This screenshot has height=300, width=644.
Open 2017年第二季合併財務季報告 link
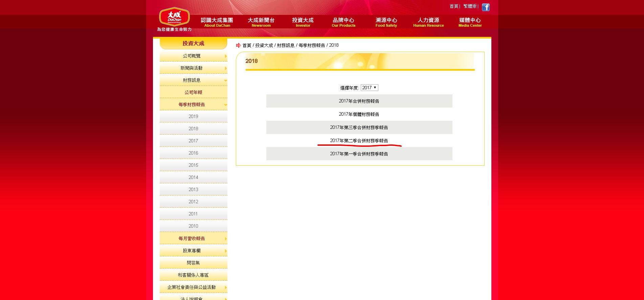(x=359, y=141)
